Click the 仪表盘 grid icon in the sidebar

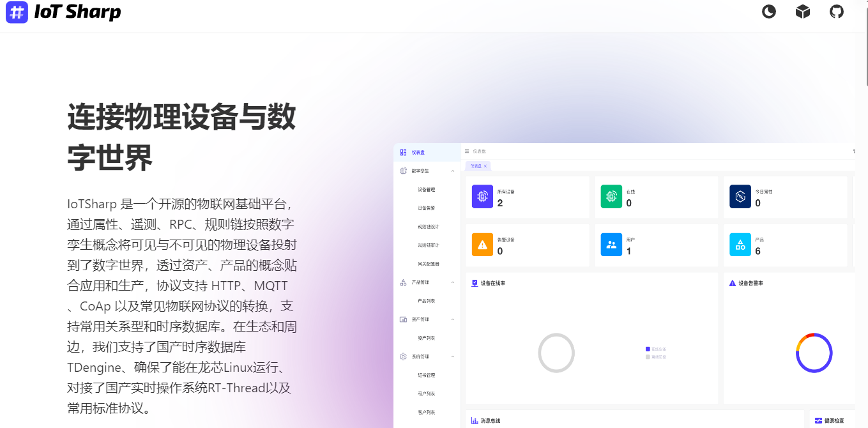click(403, 152)
